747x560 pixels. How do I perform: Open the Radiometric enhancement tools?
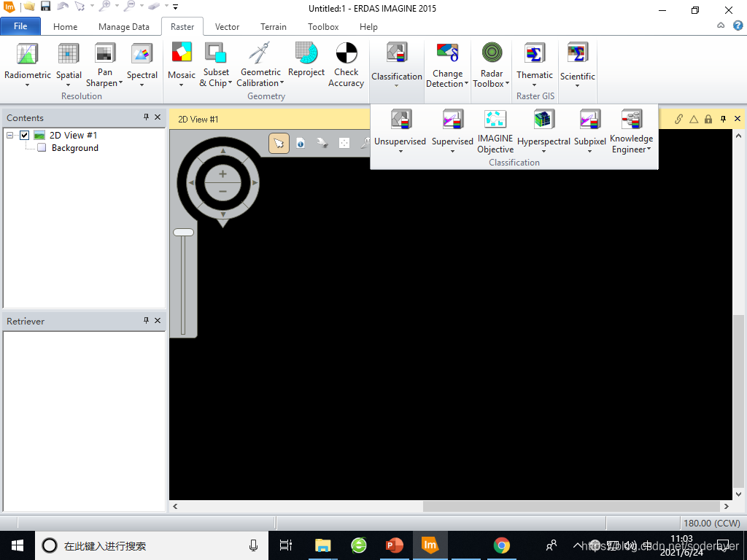pyautogui.click(x=27, y=65)
